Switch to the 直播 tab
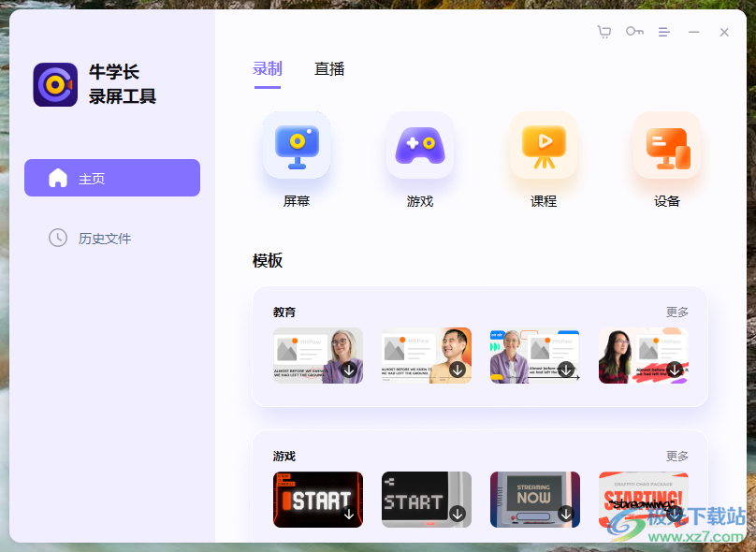The height and width of the screenshot is (552, 756). point(329,69)
